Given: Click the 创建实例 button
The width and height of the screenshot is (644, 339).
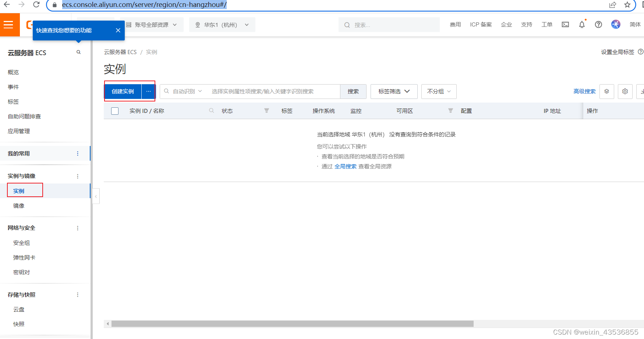Looking at the screenshot, I should point(123,91).
